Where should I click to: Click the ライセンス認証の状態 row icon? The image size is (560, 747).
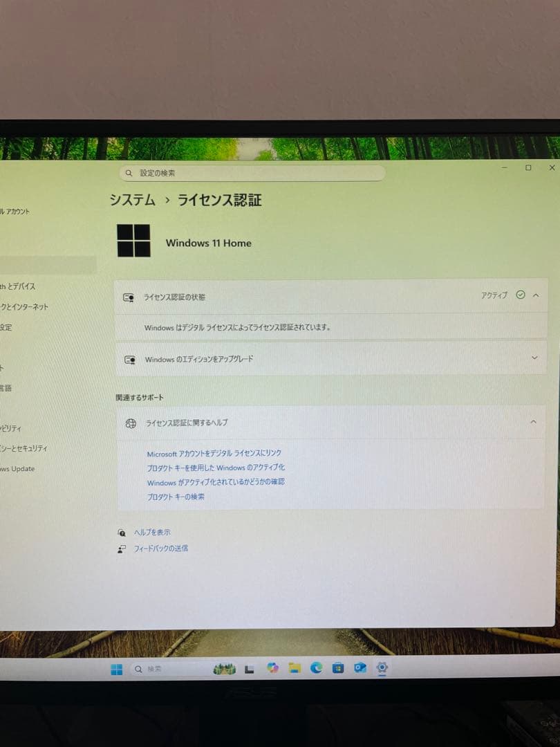(129, 297)
